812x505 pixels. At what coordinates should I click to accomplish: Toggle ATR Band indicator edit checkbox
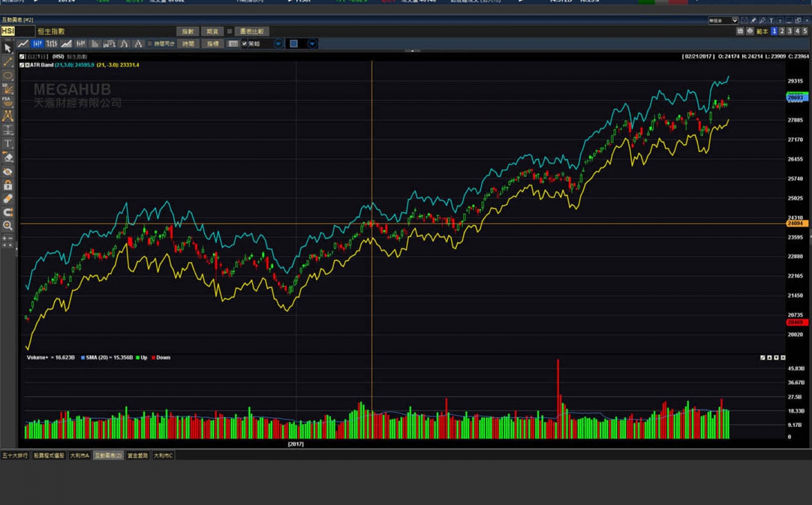22,65
